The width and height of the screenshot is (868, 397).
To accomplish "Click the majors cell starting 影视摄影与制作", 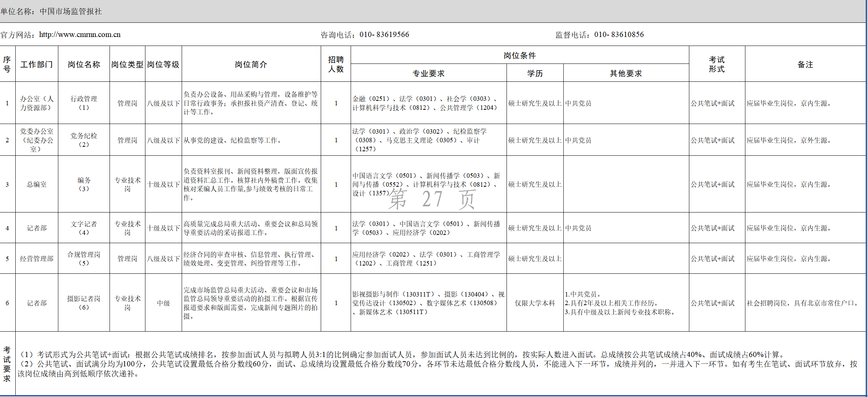I will click(428, 303).
